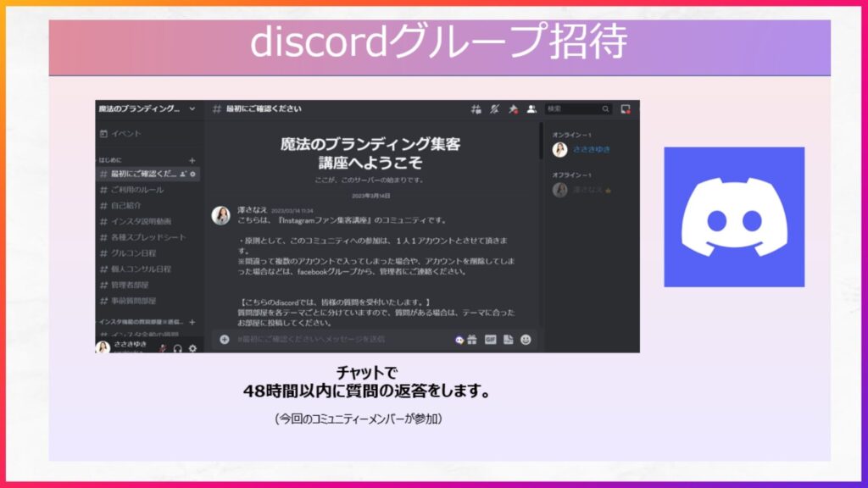Image resolution: width=868 pixels, height=488 pixels.
Task: Add channel to インスタ機能の質問部屋 category
Action: tap(192, 322)
